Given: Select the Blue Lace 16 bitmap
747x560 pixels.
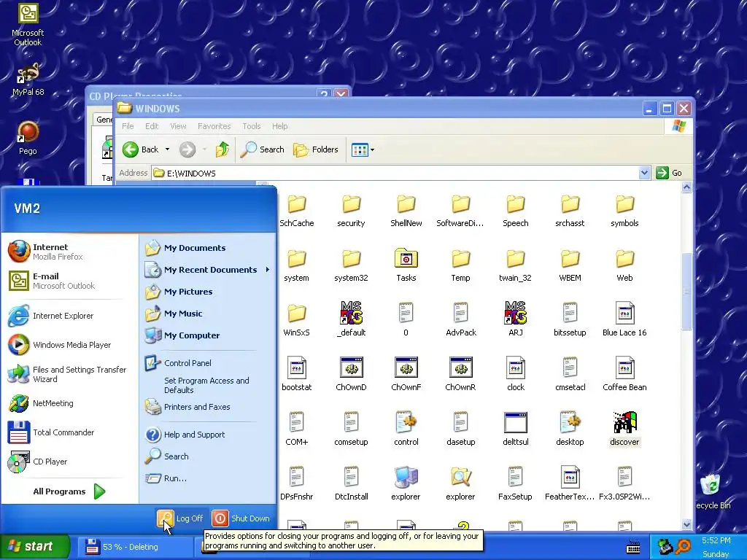Looking at the screenshot, I should pyautogui.click(x=624, y=320).
